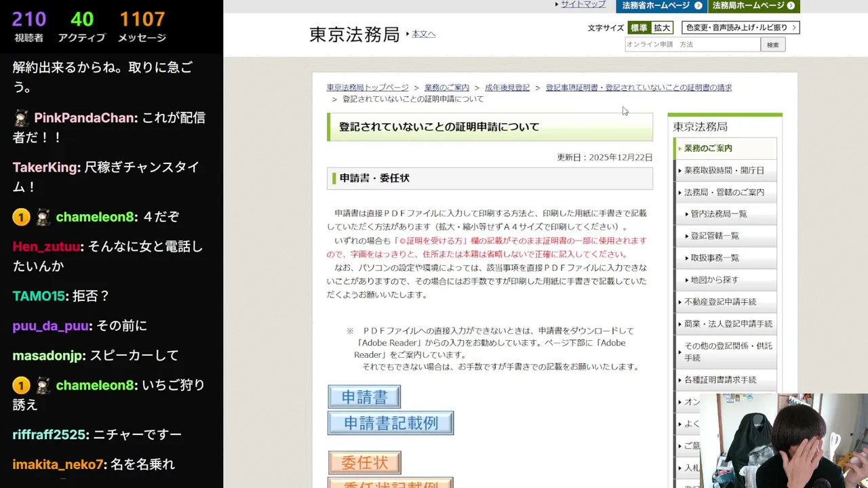
Task: Open 色変更・音声読み上げ・ルビ振り options
Action: 741,28
